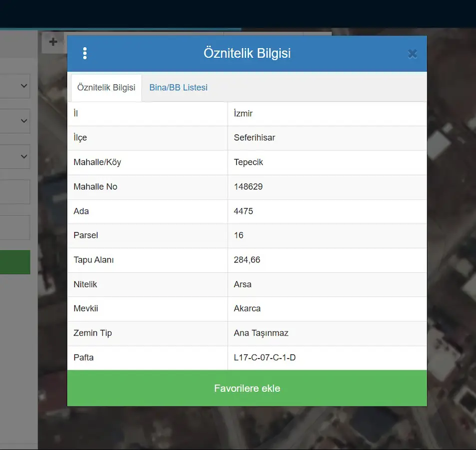Focus the upper empty input field in left panel
Viewport: 476px width, 450px height.
[x=14, y=191]
